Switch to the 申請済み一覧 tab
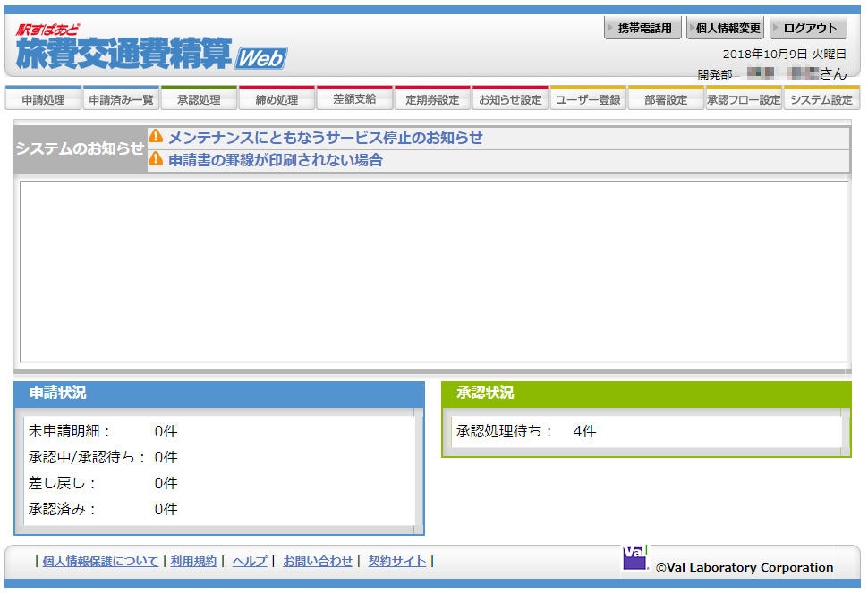Screen dimensions: 868x593 pos(121,99)
